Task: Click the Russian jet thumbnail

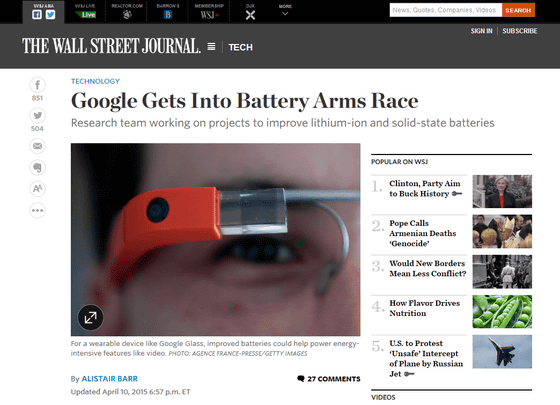Action: (502, 351)
